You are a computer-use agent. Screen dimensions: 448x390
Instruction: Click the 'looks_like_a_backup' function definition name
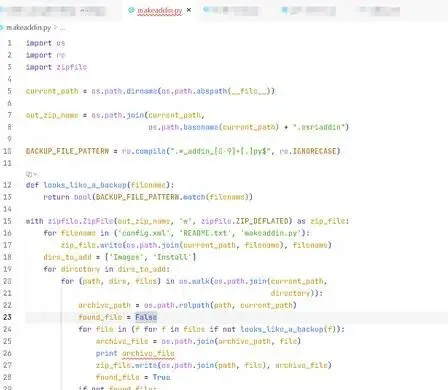[x=85, y=185]
